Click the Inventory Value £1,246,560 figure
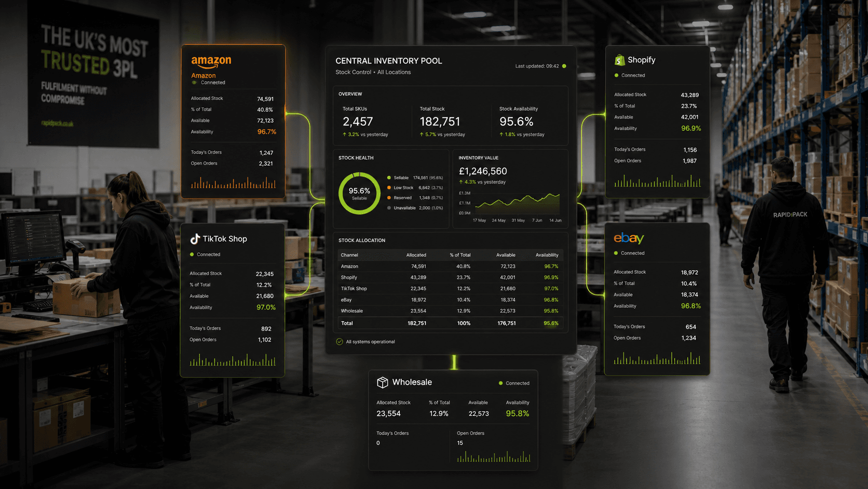868x489 pixels. pyautogui.click(x=483, y=171)
